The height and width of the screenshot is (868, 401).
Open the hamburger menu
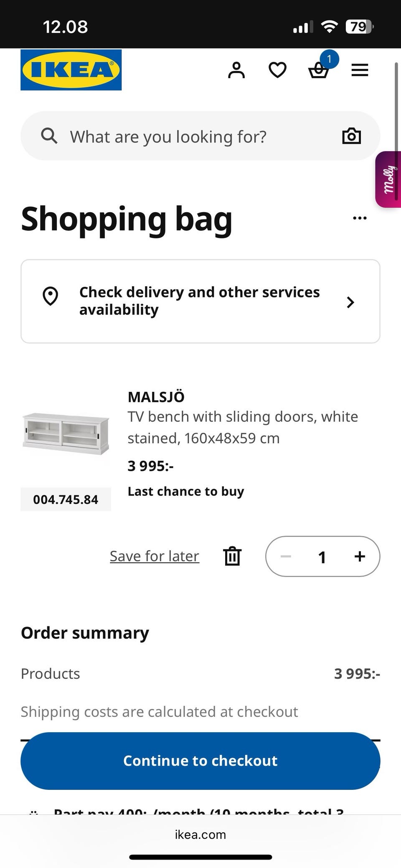(360, 70)
